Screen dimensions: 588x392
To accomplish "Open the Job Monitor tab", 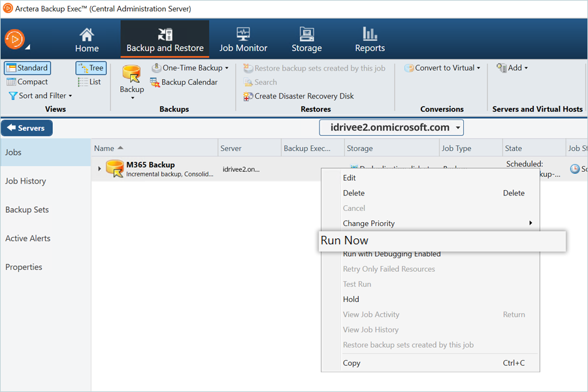I will [x=243, y=40].
